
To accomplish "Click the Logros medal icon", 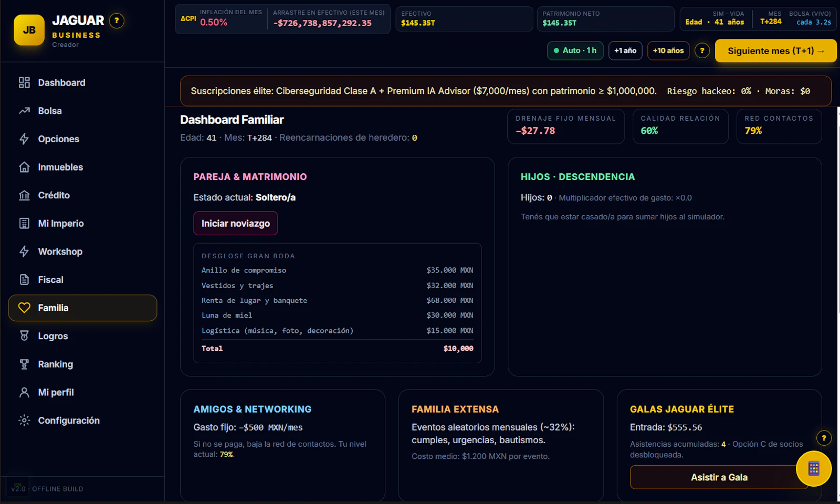I will [24, 336].
